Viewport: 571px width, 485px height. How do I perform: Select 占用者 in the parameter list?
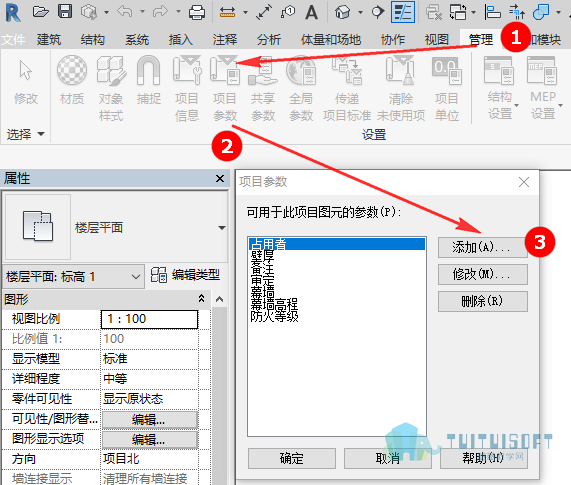click(x=336, y=244)
